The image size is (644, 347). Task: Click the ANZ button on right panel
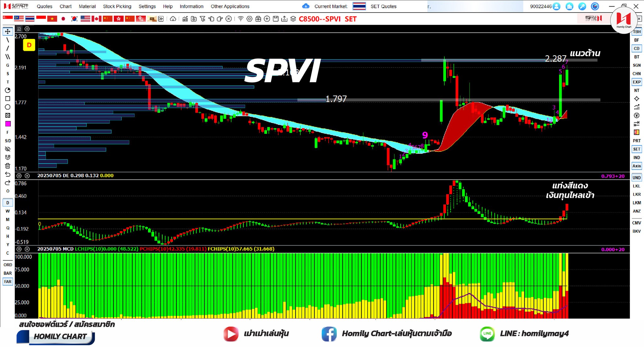636,211
